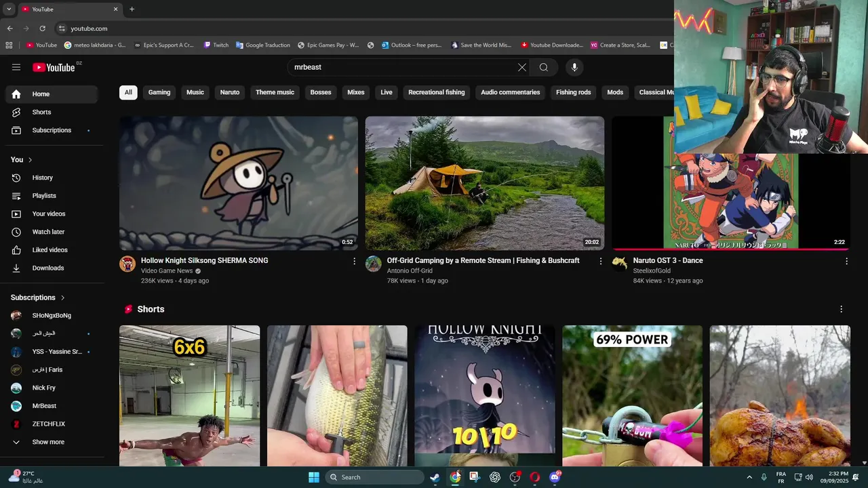Select the Recreational fishing chip
This screenshot has width=868, height=488.
[437, 92]
